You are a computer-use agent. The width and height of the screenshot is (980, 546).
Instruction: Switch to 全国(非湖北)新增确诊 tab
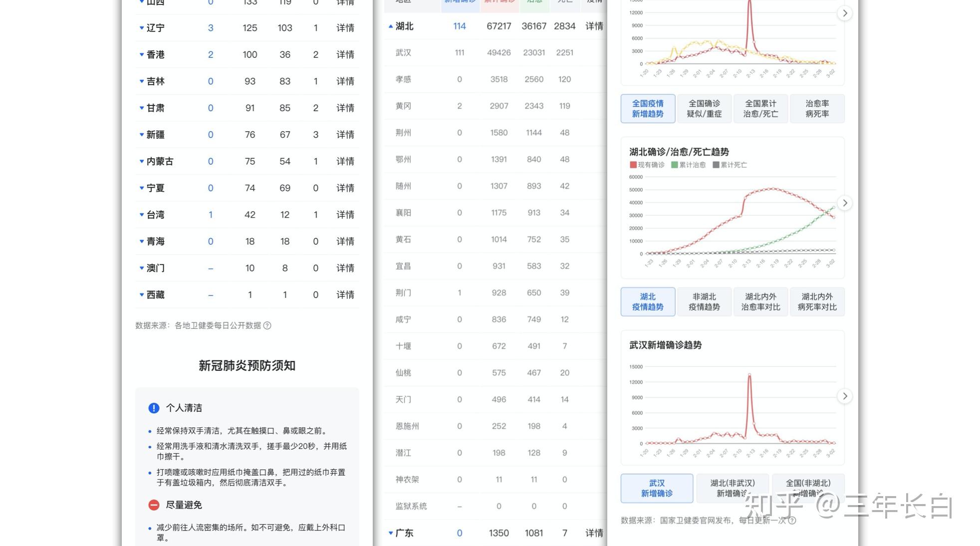coord(808,488)
